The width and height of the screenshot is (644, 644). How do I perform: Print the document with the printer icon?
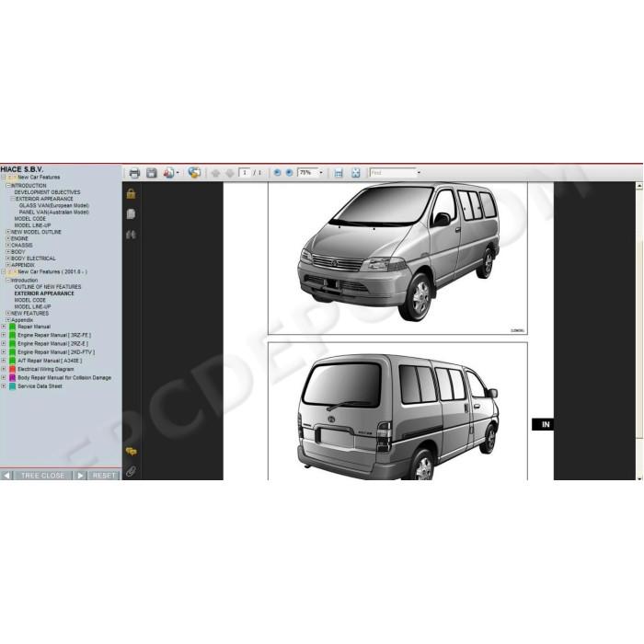(x=134, y=173)
